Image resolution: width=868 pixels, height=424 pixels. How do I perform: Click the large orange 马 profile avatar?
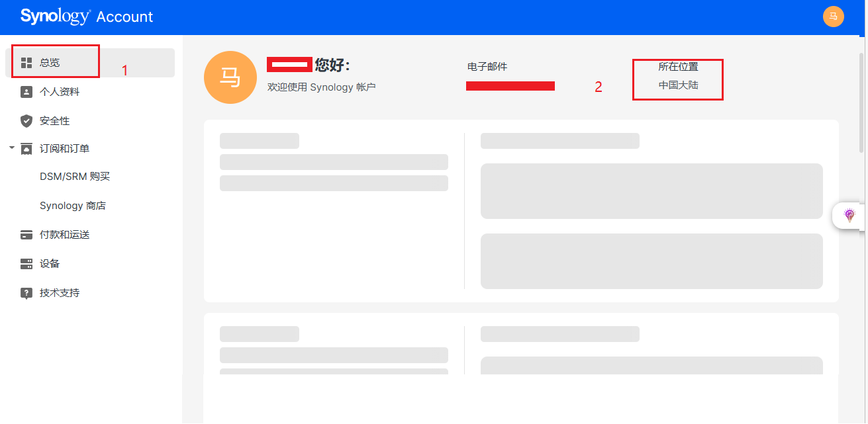point(230,77)
